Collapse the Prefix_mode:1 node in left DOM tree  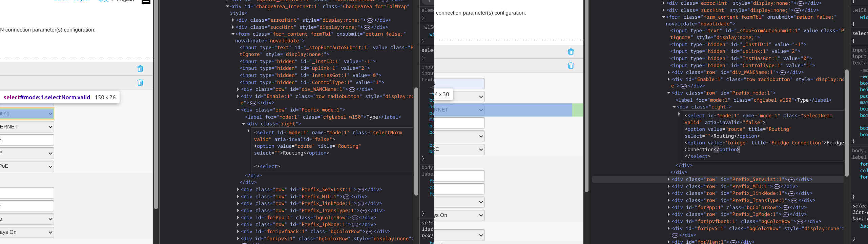(238, 110)
